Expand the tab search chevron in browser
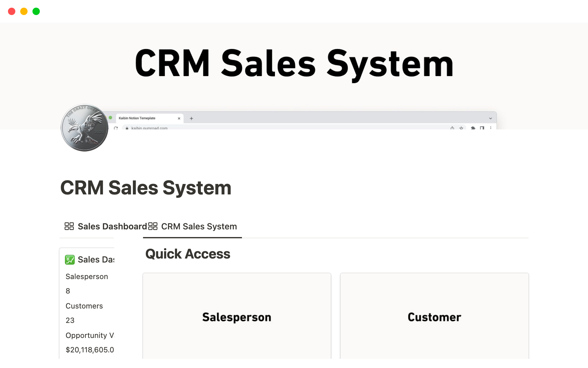The image size is (588, 368). click(490, 118)
